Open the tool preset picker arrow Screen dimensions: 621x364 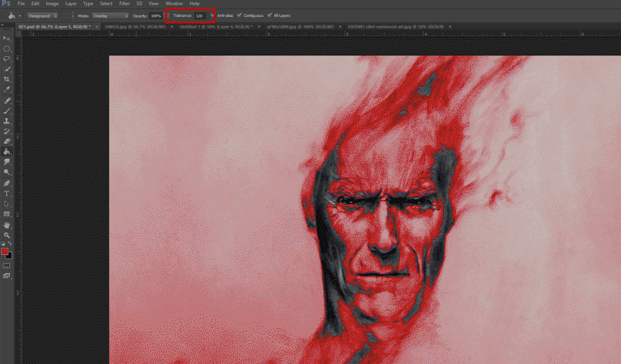point(19,16)
